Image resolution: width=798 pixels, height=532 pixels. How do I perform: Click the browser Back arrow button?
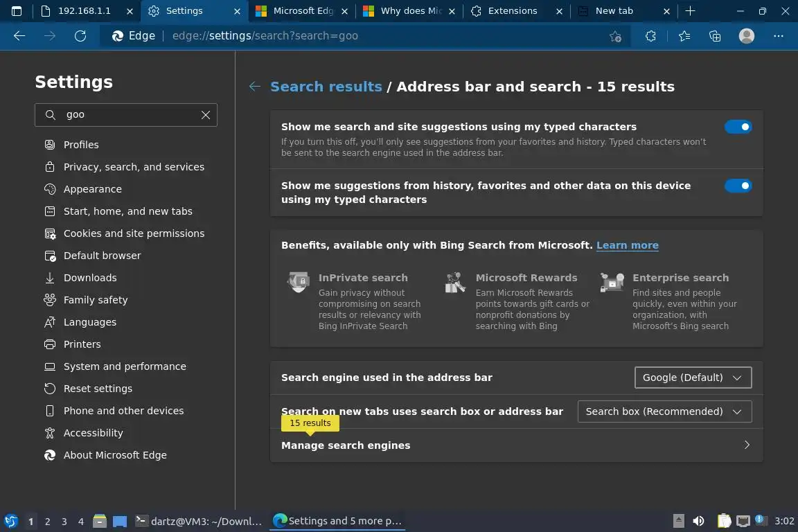pos(19,35)
